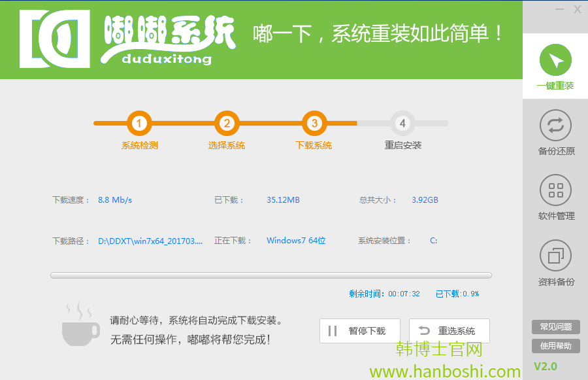The height and width of the screenshot is (380, 588).
Task: Open 备份还原 backup restore icon
Action: pos(555,126)
